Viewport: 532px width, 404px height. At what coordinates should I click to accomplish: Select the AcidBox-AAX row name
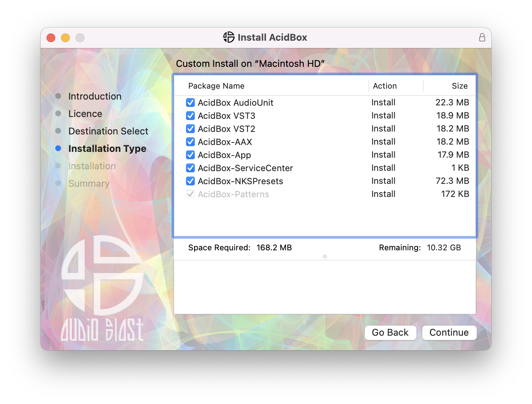tap(225, 142)
